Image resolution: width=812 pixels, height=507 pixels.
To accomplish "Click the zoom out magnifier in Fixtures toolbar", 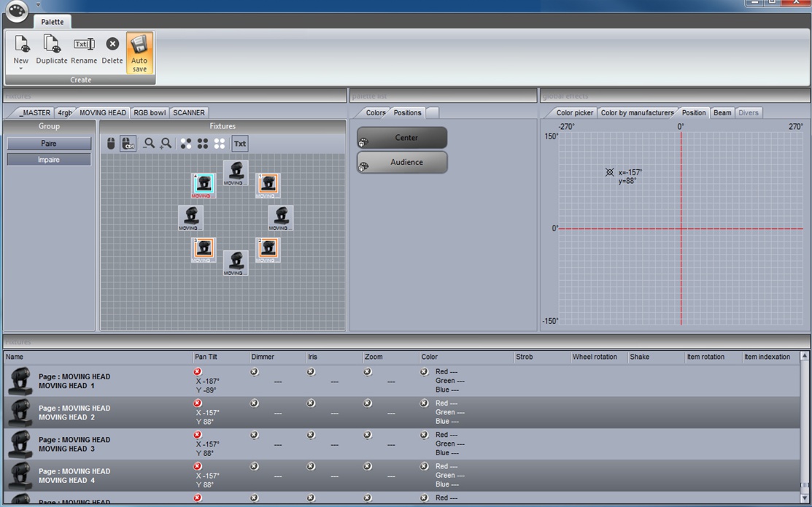I will (149, 144).
